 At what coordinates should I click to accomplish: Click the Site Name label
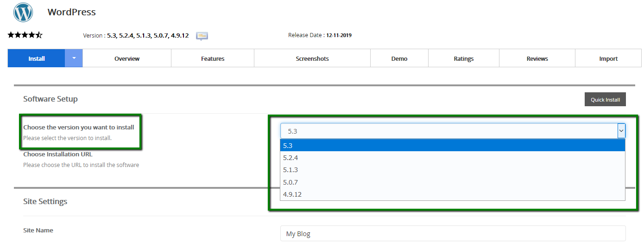click(38, 230)
